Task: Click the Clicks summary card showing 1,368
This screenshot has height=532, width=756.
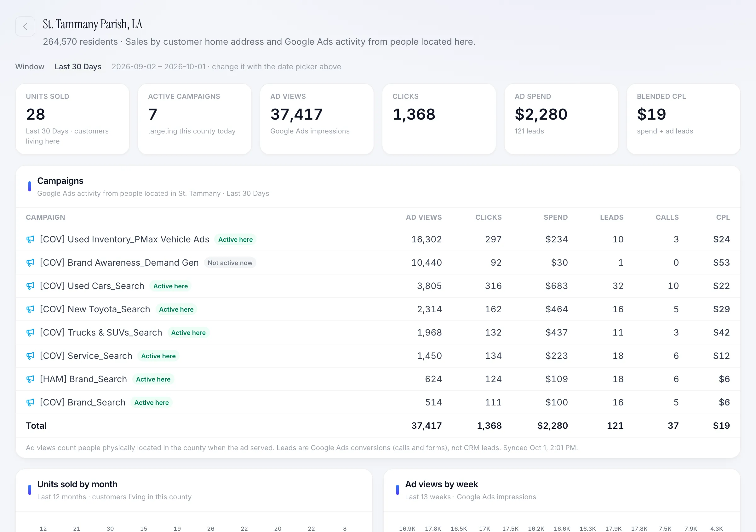Action: [x=439, y=119]
